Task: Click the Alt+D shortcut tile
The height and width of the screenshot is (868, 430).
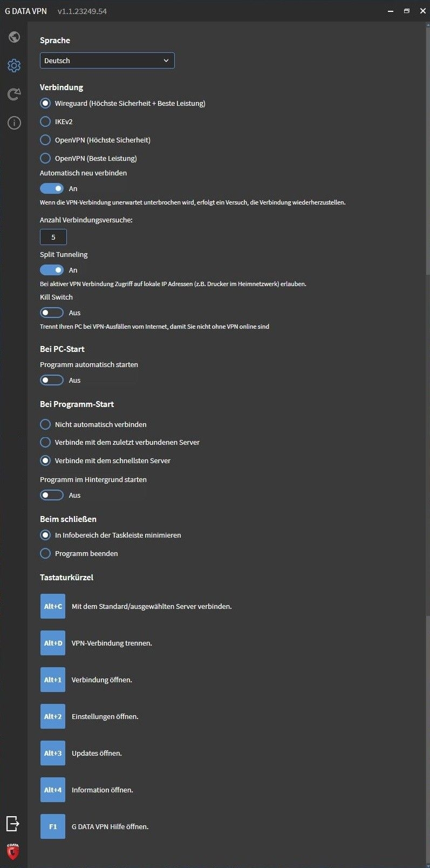Action: pos(53,643)
